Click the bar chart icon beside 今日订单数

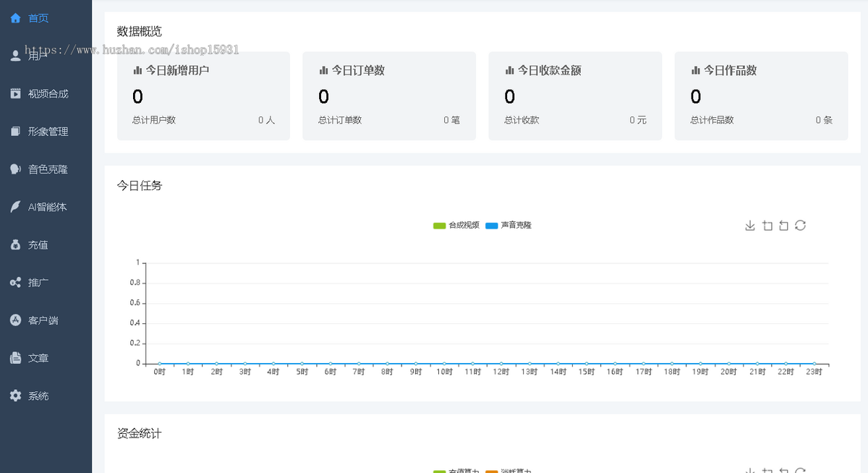click(x=323, y=70)
